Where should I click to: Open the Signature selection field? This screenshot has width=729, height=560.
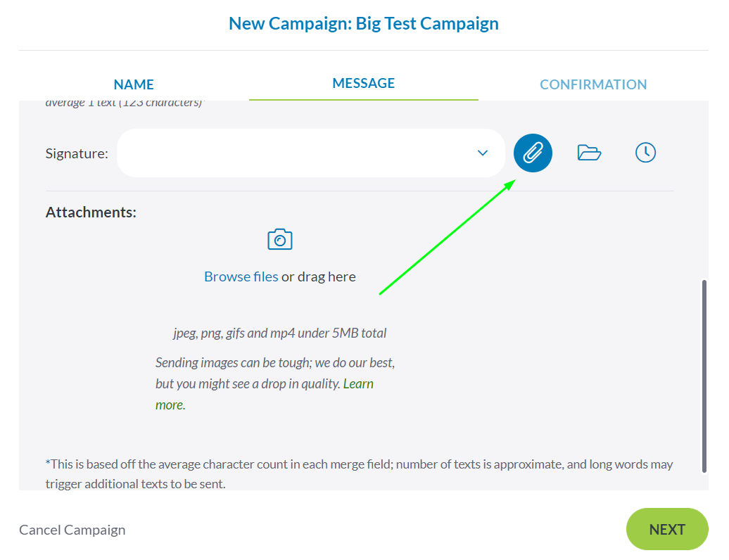click(296, 153)
